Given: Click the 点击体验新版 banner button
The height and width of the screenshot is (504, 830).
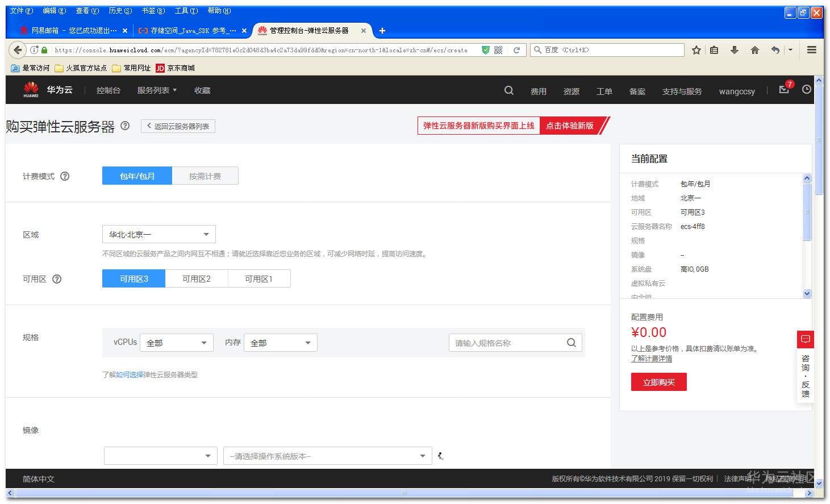Looking at the screenshot, I should [x=570, y=126].
